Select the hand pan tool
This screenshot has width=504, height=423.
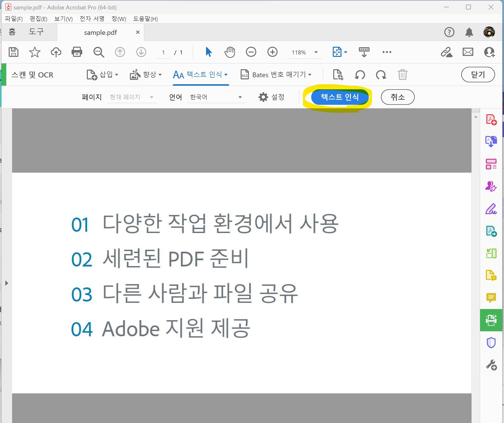[230, 52]
